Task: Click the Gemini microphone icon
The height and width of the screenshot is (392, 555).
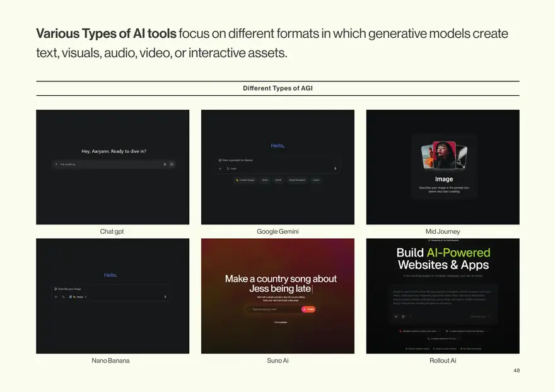Action: click(335, 168)
